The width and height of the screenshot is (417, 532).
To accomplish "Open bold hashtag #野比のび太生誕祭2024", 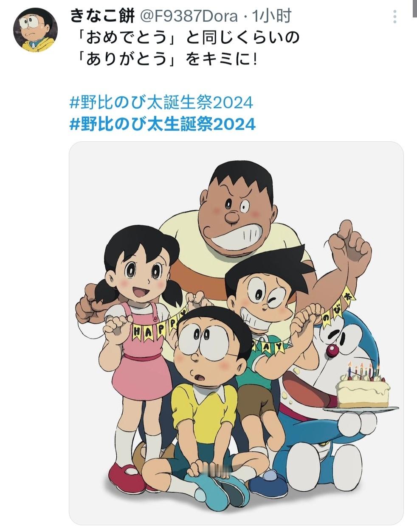I will 162,124.
